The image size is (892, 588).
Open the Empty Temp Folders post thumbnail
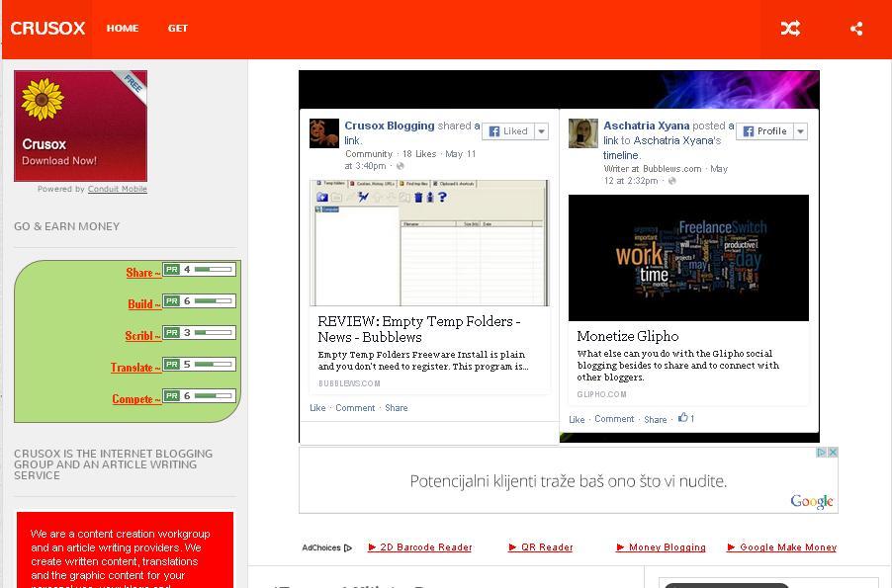coord(429,243)
